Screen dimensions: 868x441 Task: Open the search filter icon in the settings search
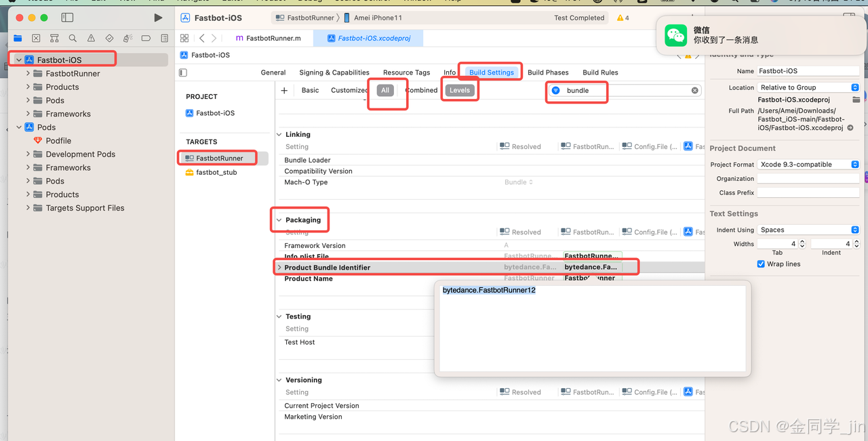click(555, 90)
